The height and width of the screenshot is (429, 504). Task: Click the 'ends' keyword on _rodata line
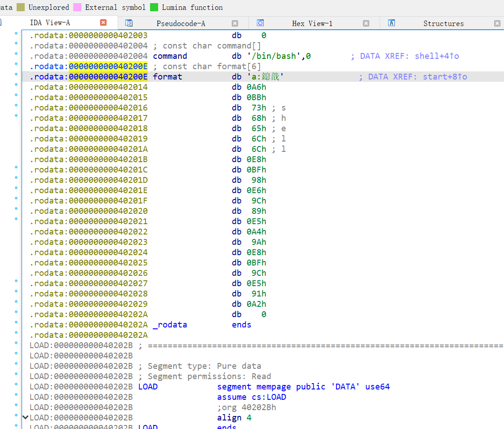(241, 325)
